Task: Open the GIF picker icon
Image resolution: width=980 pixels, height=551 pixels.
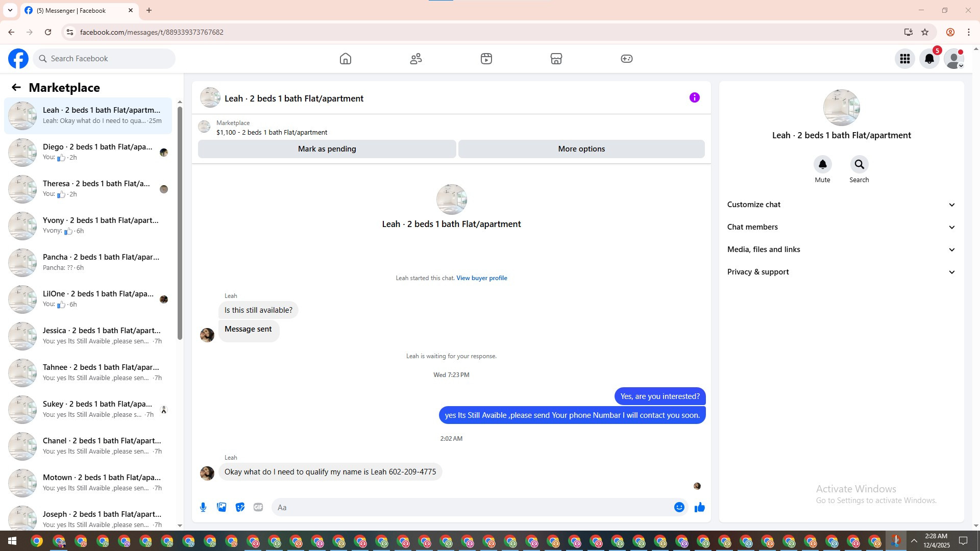Action: tap(258, 507)
